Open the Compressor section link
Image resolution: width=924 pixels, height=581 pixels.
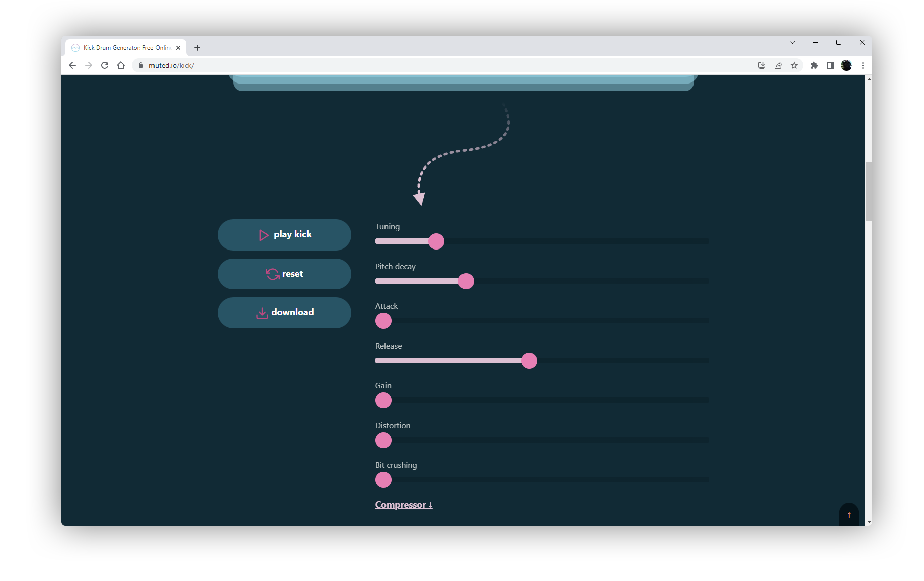coord(404,505)
